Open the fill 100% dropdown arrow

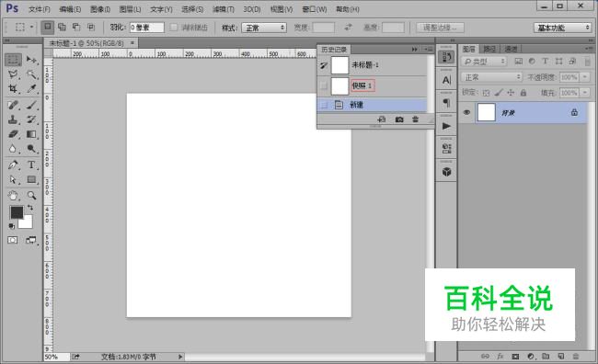pyautogui.click(x=584, y=93)
